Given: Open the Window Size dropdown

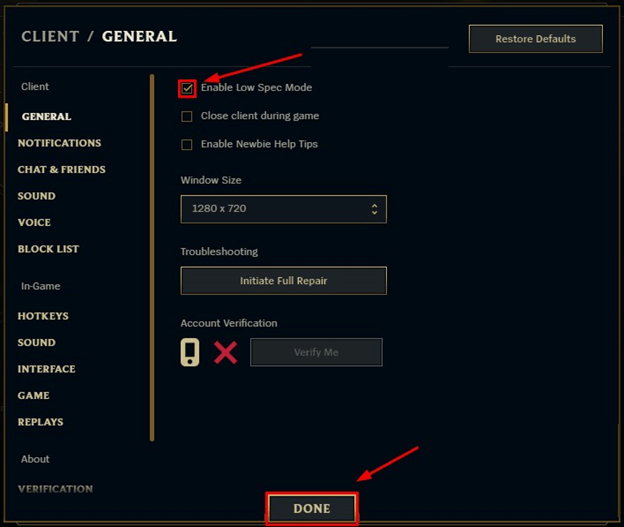Looking at the screenshot, I should 283,209.
